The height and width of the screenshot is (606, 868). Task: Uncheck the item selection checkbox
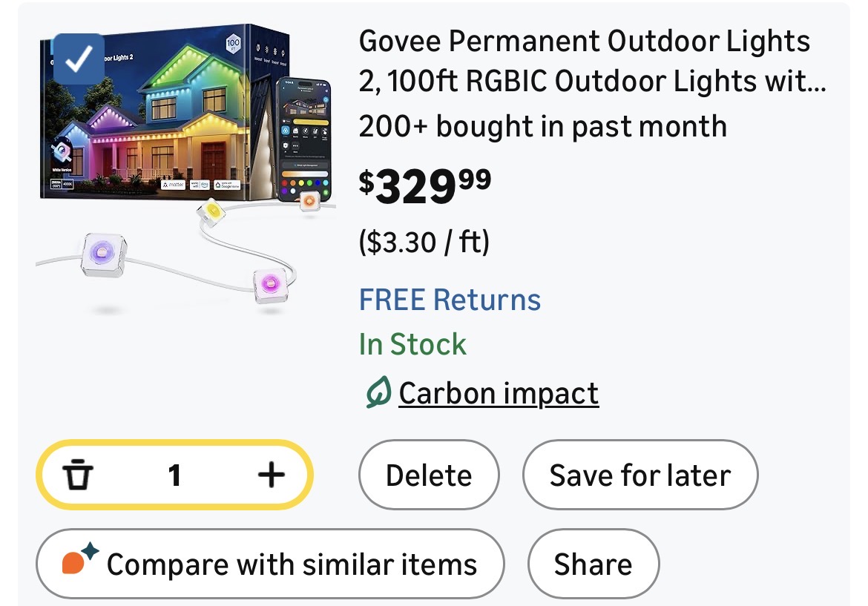pyautogui.click(x=79, y=59)
